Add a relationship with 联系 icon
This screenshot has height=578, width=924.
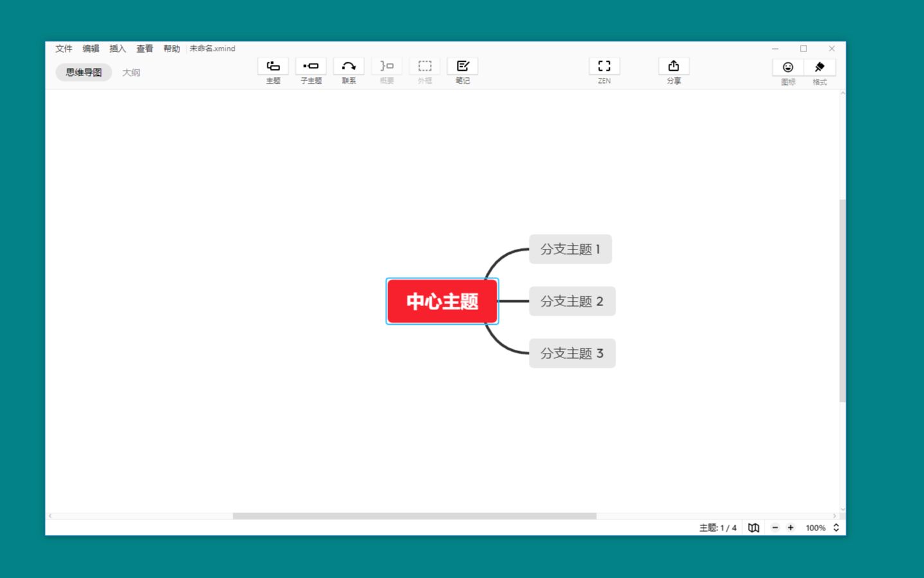349,66
